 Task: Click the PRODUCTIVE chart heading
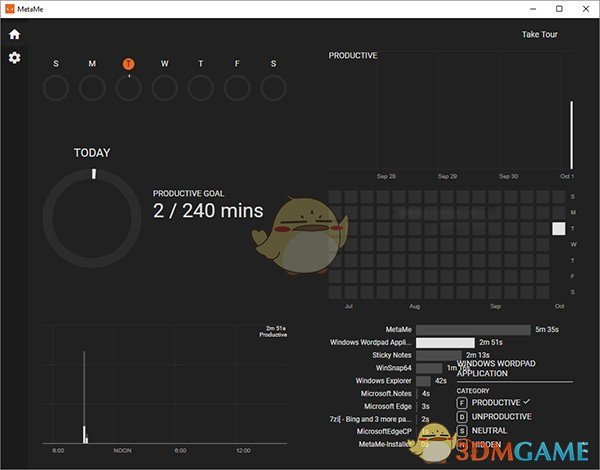353,55
